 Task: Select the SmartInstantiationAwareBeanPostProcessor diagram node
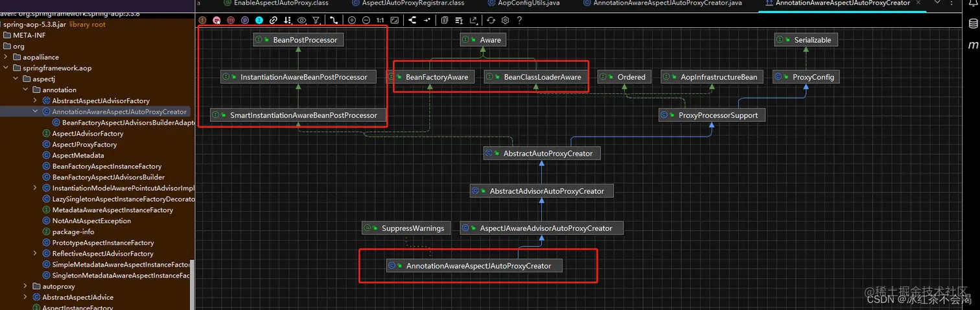298,115
